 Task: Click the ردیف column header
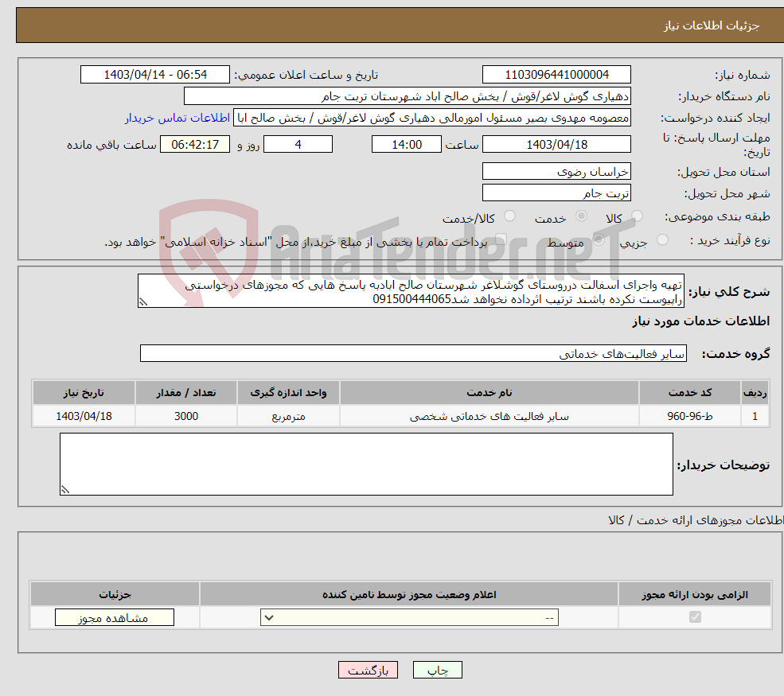(x=755, y=393)
